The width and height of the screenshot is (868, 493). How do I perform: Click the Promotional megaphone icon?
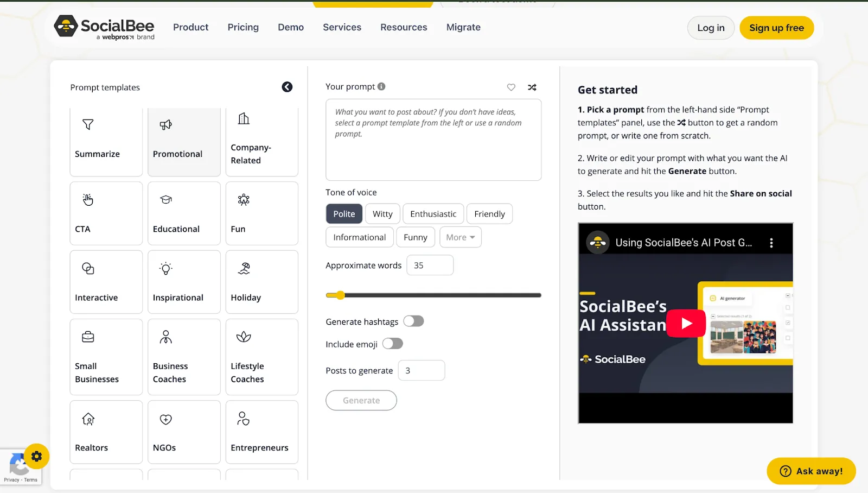pos(166,125)
